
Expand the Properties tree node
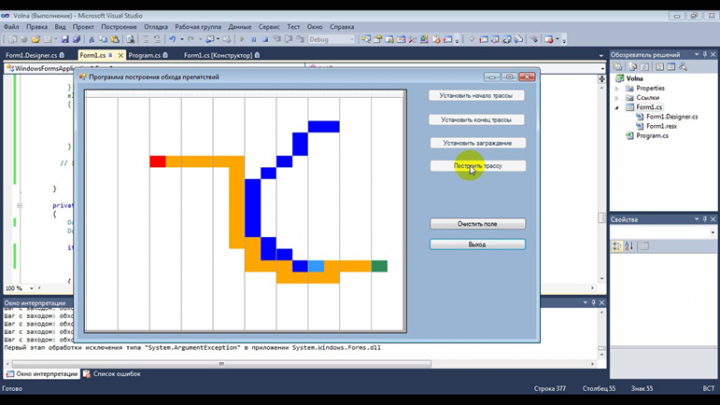point(617,88)
